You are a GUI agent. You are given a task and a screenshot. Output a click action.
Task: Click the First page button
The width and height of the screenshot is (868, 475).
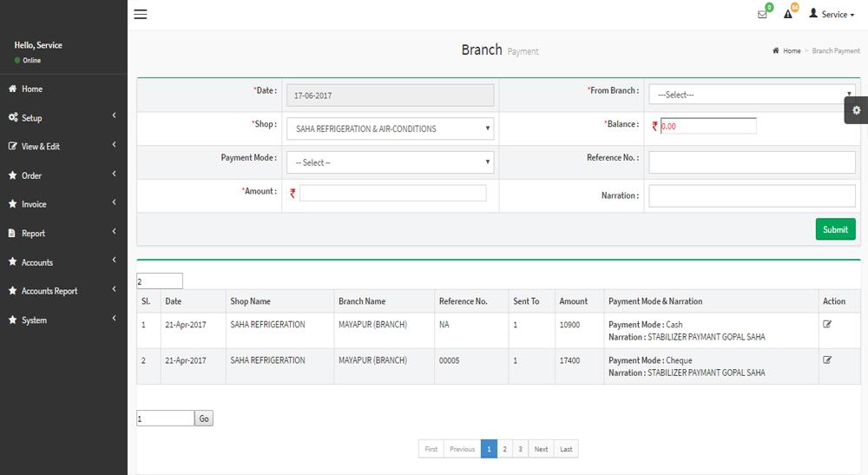[x=431, y=449]
